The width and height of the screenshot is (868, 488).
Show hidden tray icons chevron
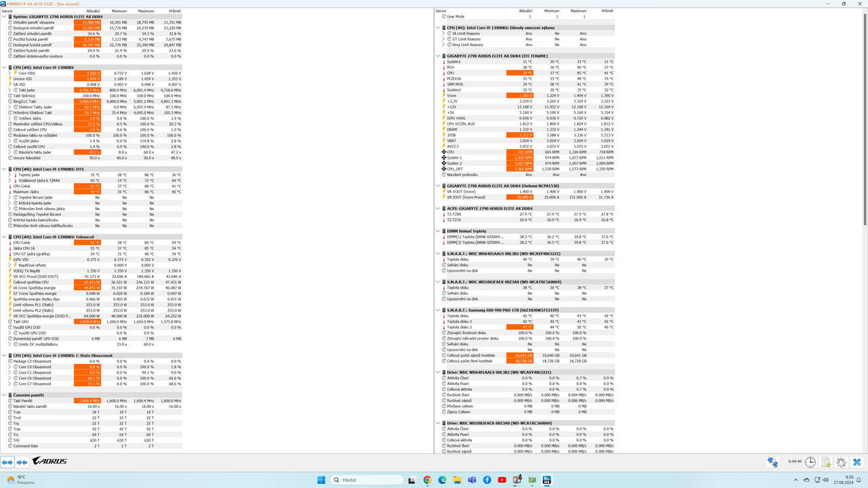[797, 480]
